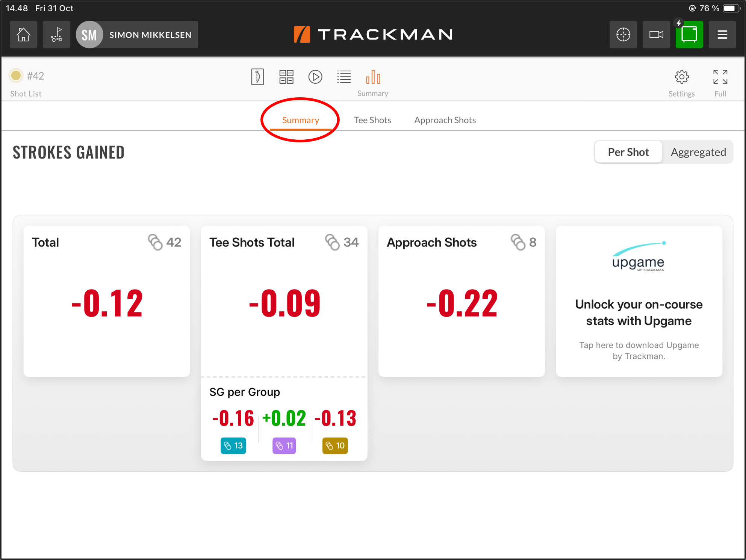
Task: Open the Tee Shots tab
Action: tap(372, 120)
